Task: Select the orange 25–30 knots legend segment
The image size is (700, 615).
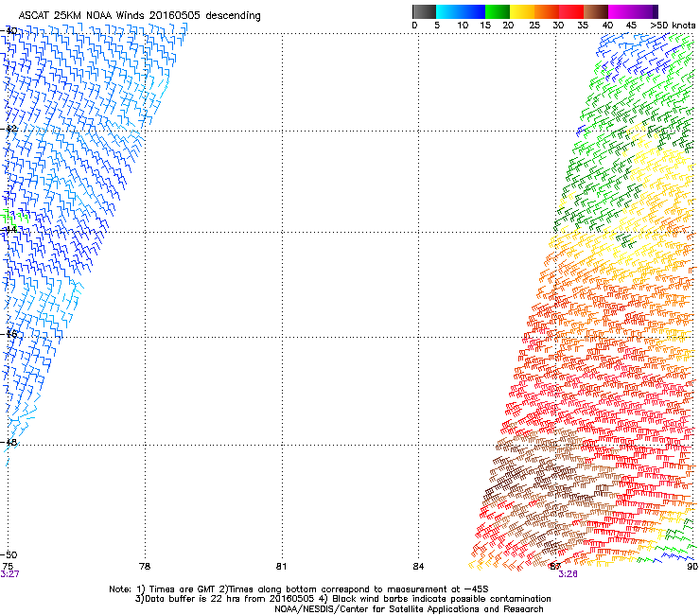Action: point(547,11)
